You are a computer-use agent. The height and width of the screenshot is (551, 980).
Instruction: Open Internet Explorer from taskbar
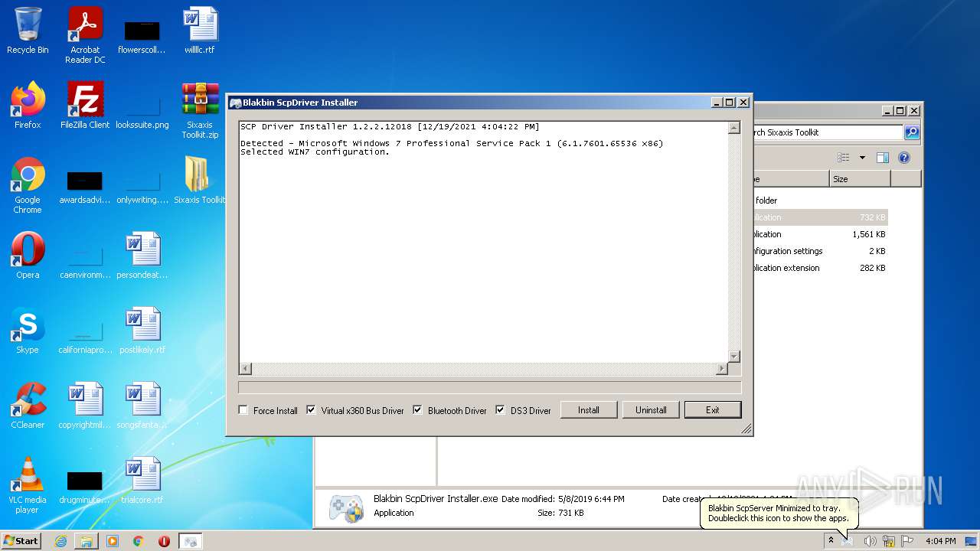tap(60, 541)
